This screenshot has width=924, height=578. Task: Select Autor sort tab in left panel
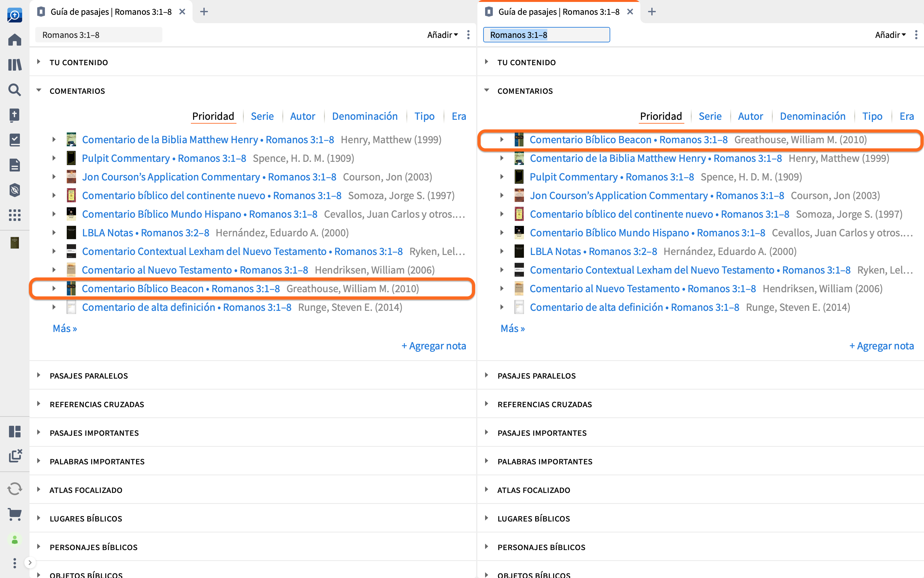[x=303, y=116]
